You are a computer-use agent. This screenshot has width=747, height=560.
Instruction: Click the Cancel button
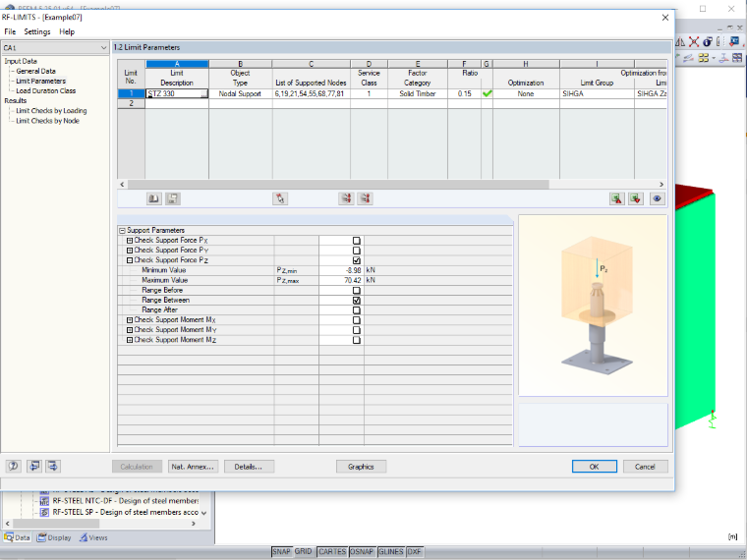645,467
